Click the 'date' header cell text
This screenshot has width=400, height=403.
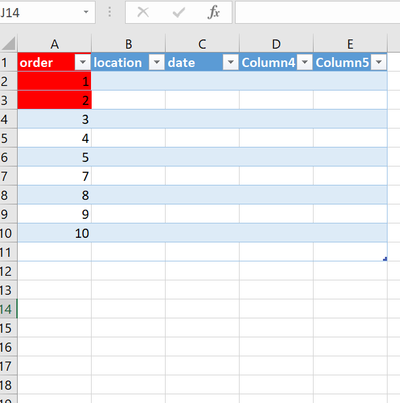pos(181,62)
